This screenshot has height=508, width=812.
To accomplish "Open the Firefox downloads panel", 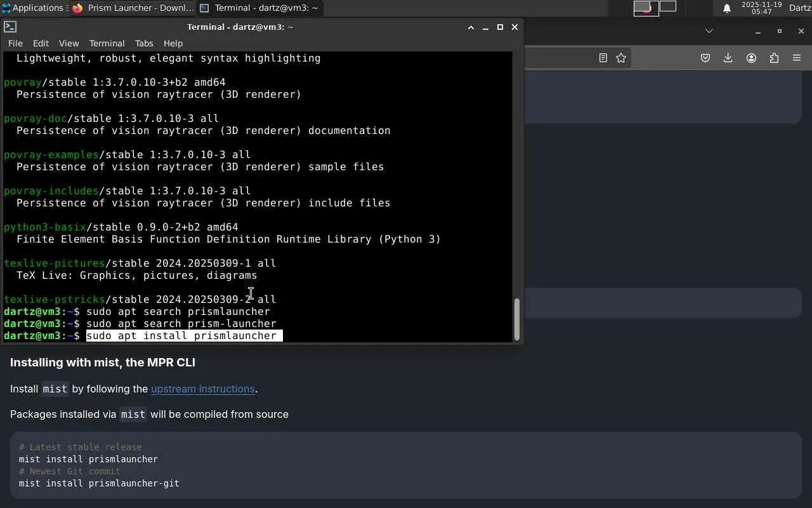I will point(728,58).
